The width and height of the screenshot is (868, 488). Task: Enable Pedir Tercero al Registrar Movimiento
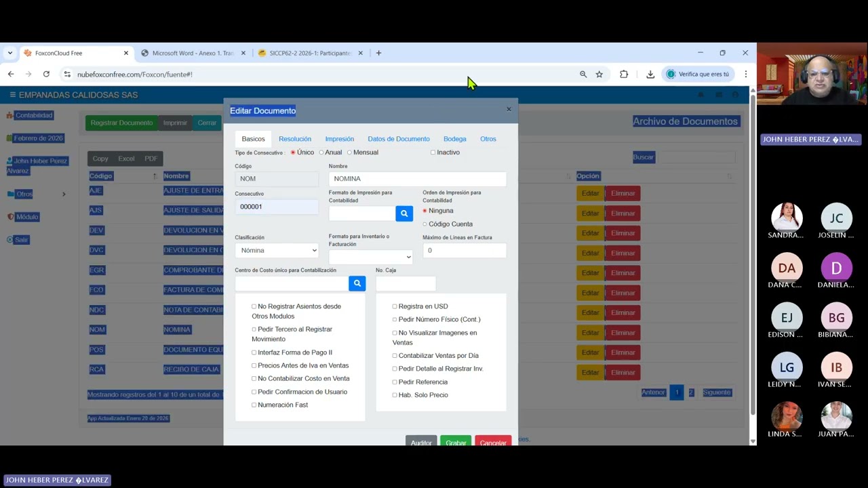[x=254, y=329]
